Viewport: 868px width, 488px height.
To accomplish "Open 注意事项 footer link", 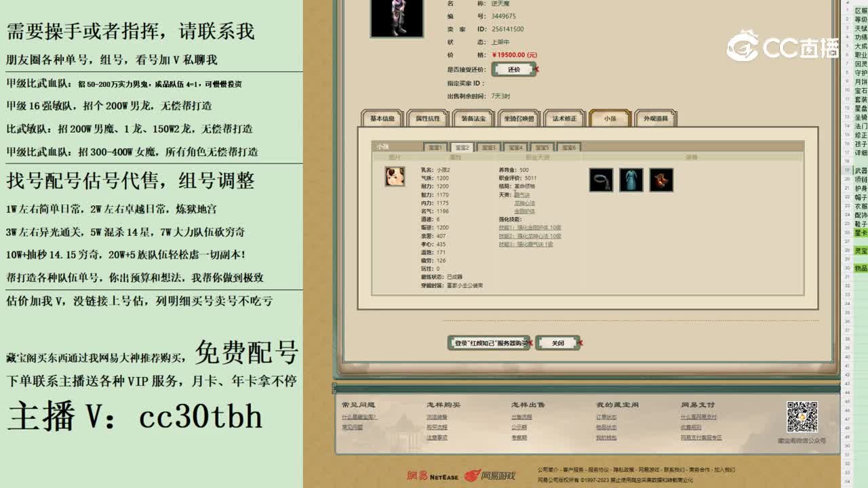I will pos(437,437).
